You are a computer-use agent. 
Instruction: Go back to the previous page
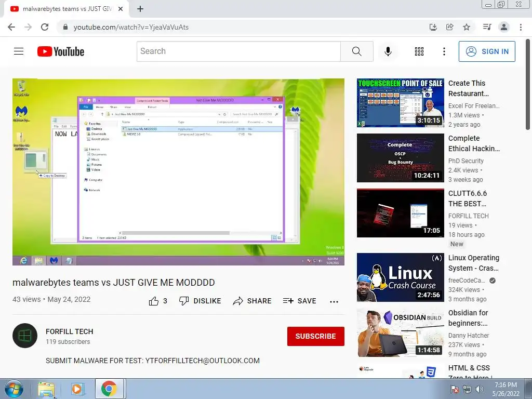pos(11,27)
